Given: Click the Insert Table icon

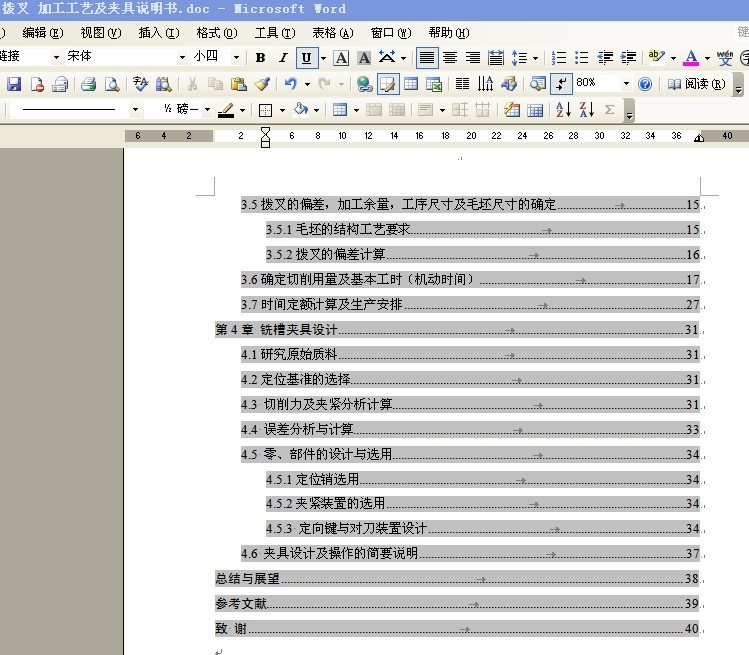Looking at the screenshot, I should [411, 84].
